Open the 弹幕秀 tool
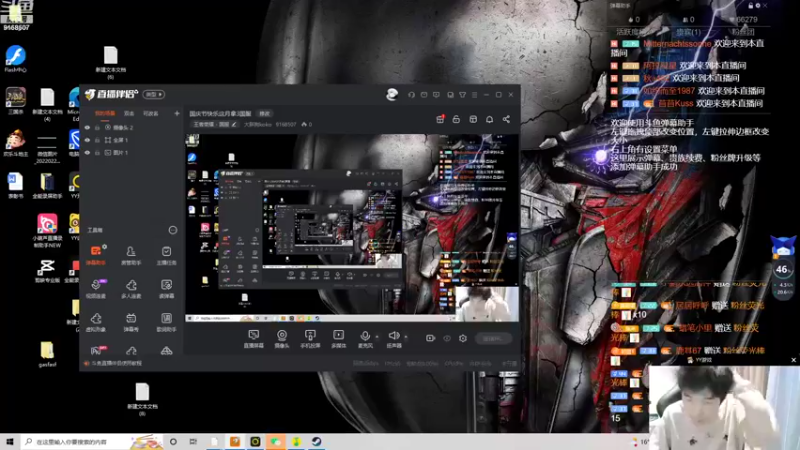Image resolution: width=800 pixels, height=450 pixels. (131, 322)
